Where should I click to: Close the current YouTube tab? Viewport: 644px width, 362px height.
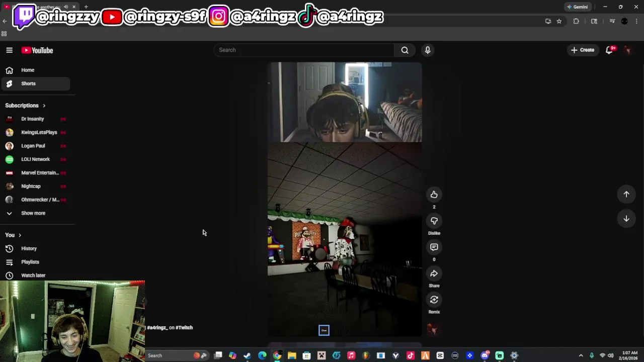pyautogui.click(x=74, y=7)
